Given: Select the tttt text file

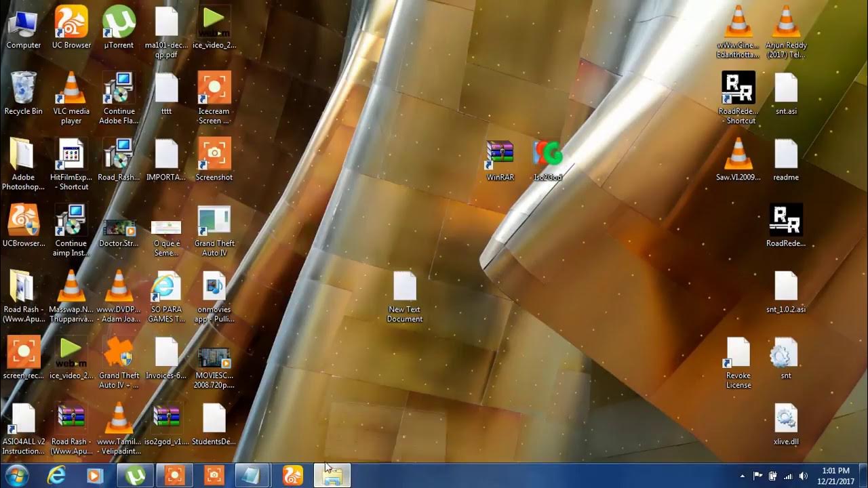Looking at the screenshot, I should tap(166, 94).
